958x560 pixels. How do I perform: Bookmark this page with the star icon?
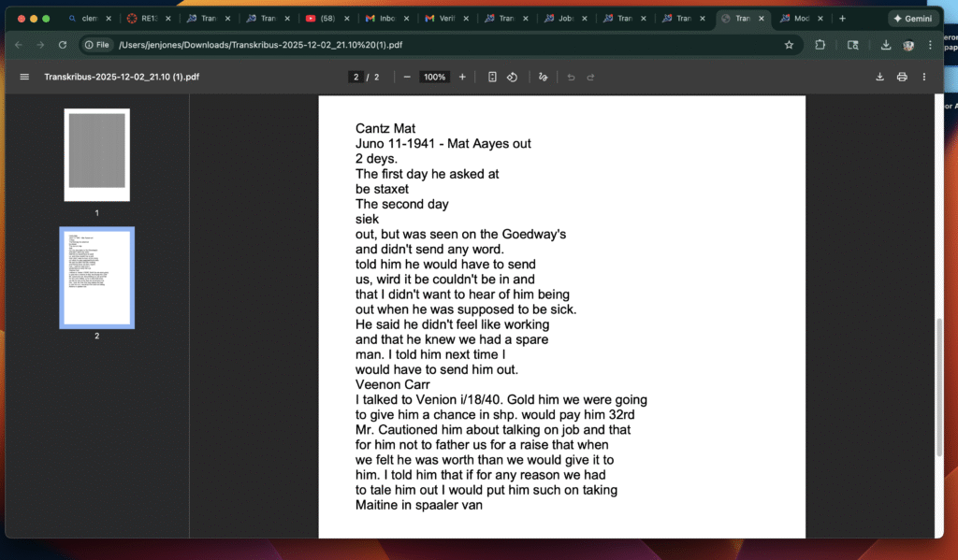pyautogui.click(x=789, y=44)
